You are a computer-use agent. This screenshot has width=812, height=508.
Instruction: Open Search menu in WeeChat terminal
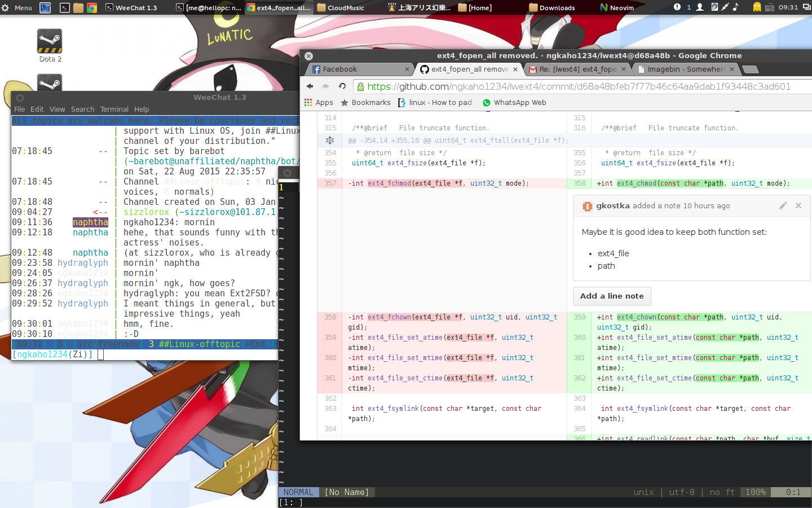(82, 109)
